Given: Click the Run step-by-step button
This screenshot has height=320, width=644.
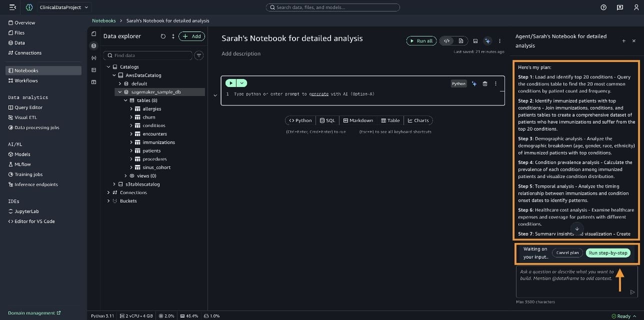Looking at the screenshot, I should click(607, 253).
